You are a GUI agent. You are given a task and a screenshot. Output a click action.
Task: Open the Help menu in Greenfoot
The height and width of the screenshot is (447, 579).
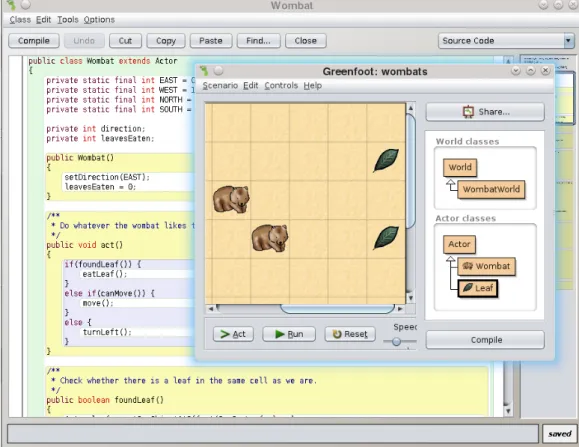tap(313, 86)
